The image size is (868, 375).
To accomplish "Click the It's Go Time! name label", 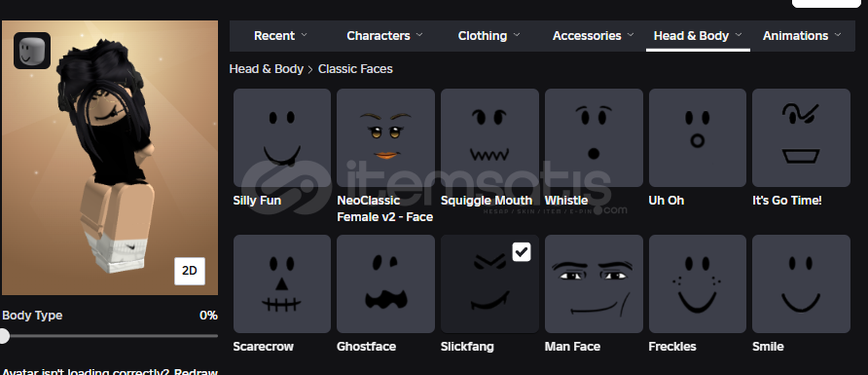I will click(x=786, y=201).
